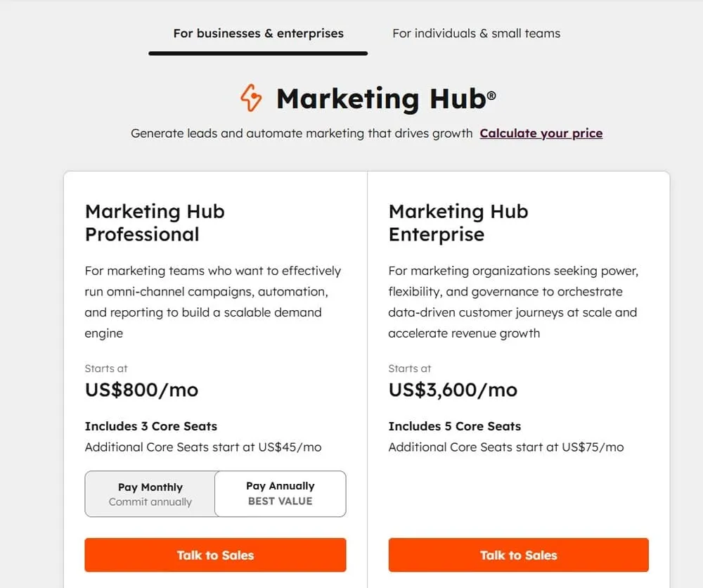703x588 pixels.
Task: Click the Includes 3 Core Seats label
Action: (150, 426)
